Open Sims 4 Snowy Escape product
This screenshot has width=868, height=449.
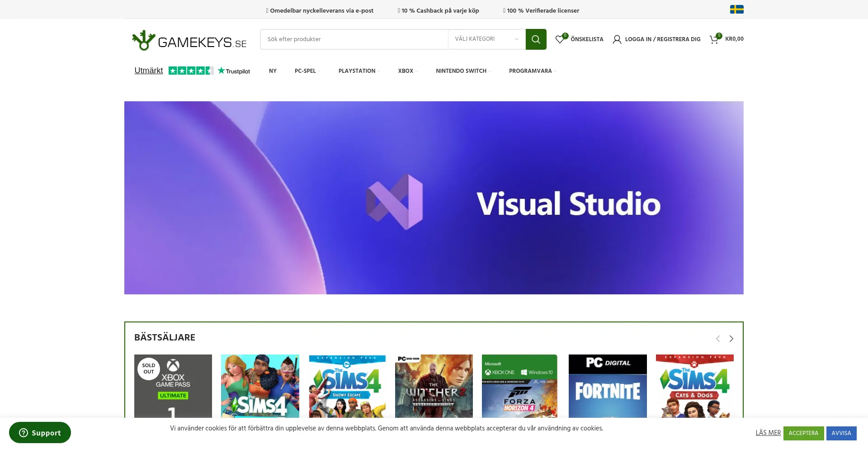coord(347,386)
